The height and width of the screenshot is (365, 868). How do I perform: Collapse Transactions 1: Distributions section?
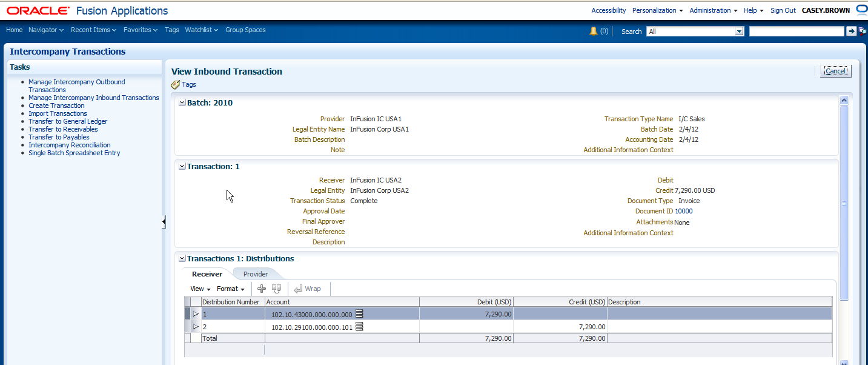182,259
